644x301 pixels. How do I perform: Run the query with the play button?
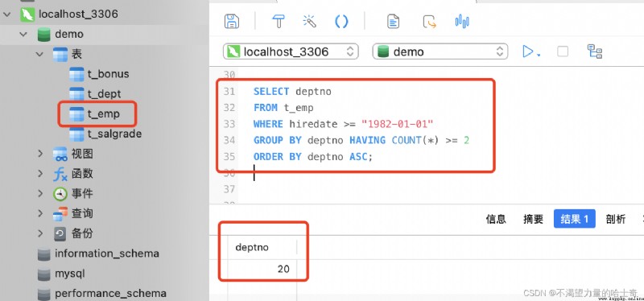click(x=528, y=52)
